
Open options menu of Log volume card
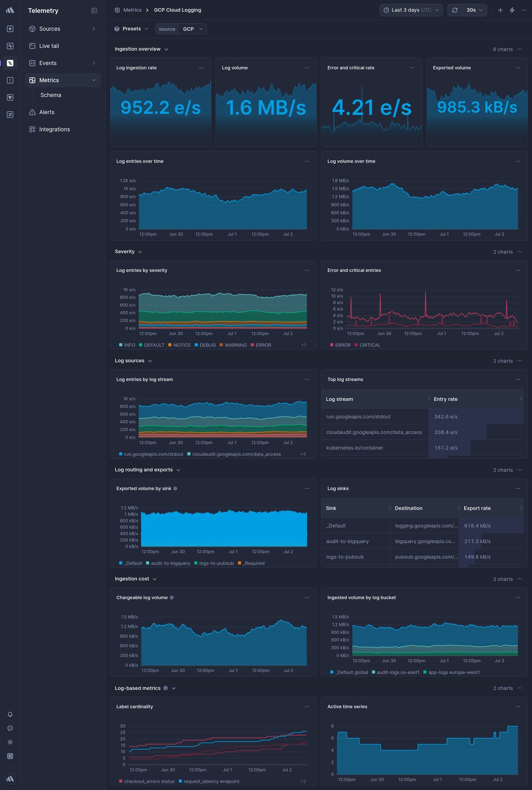(307, 68)
